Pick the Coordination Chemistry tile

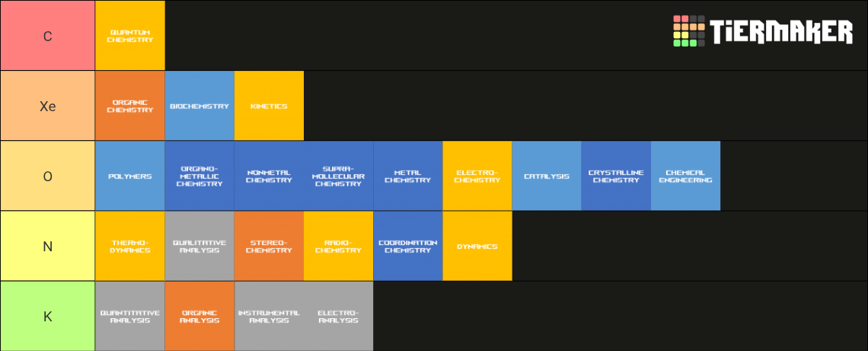[x=408, y=246]
